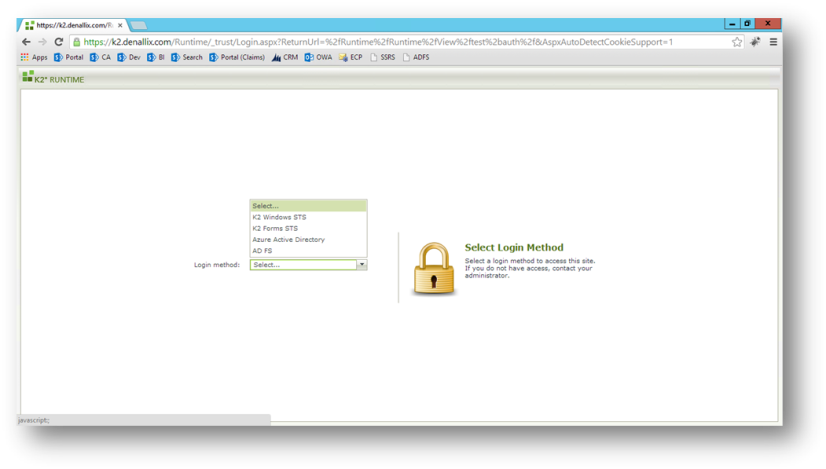826x469 pixels.
Task: Bookmark this page with the star icon
Action: pyautogui.click(x=737, y=42)
